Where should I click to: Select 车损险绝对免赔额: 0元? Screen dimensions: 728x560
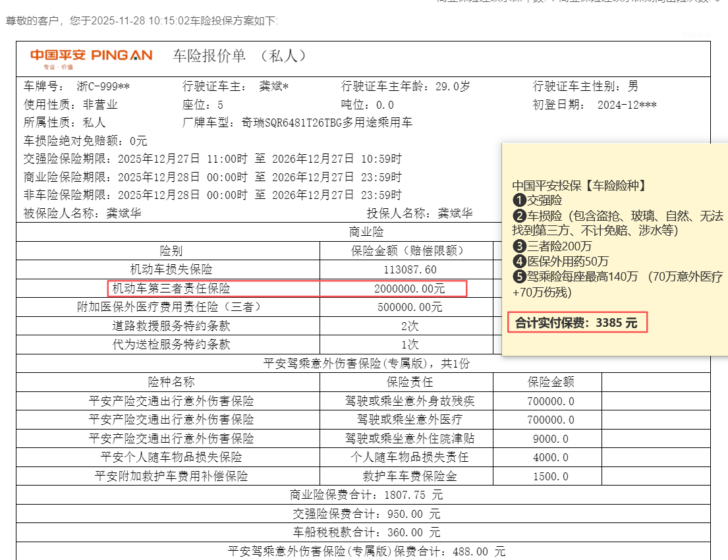point(85,141)
